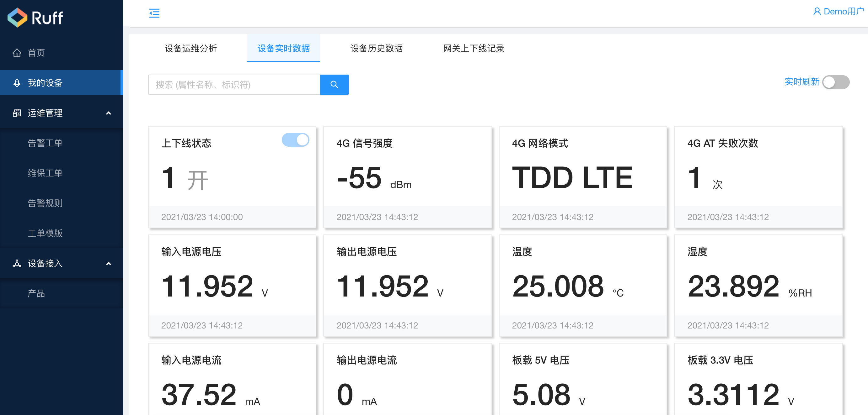The width and height of the screenshot is (868, 415).
Task: Select the 我的设备 device icon
Action: 17,83
